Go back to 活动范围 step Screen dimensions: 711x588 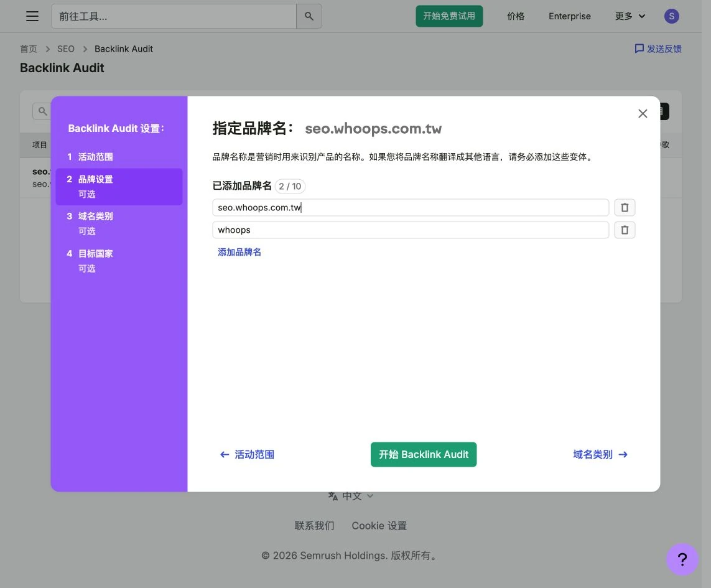click(247, 455)
